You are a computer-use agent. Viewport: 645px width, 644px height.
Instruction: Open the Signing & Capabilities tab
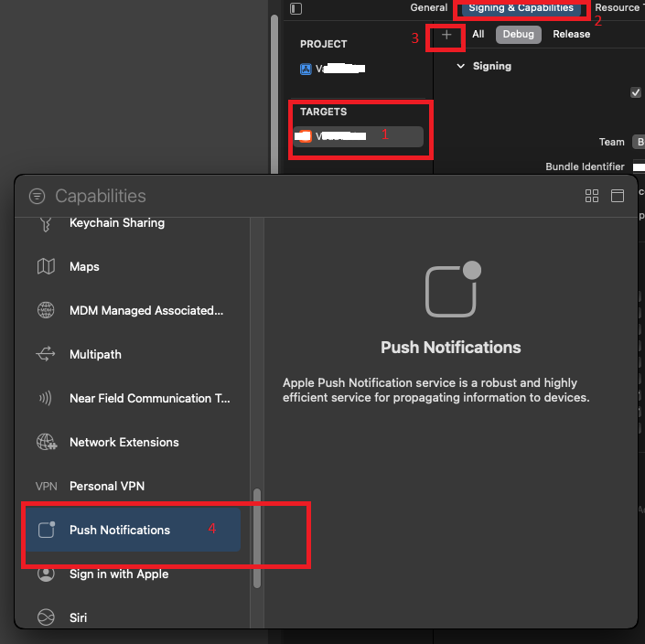point(521,8)
